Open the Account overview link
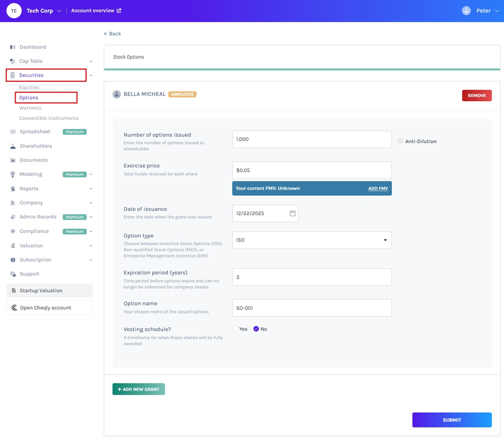The height and width of the screenshot is (438, 504). (x=93, y=10)
